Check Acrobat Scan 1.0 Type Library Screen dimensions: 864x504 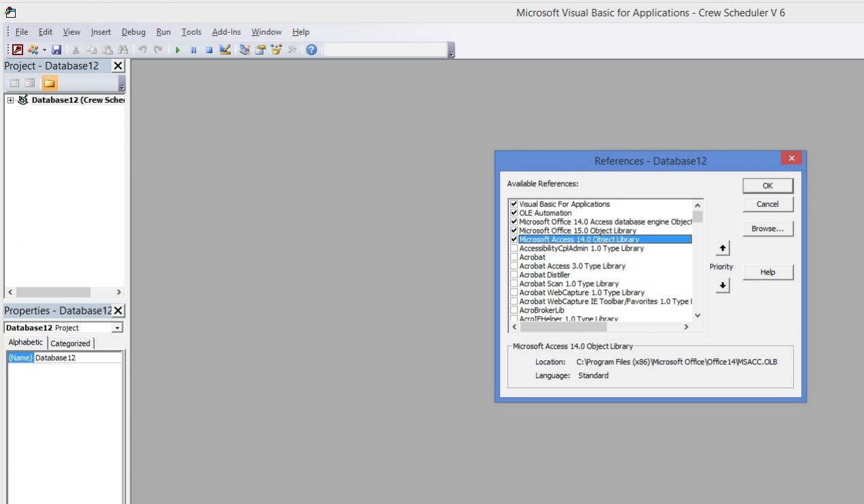(x=514, y=283)
